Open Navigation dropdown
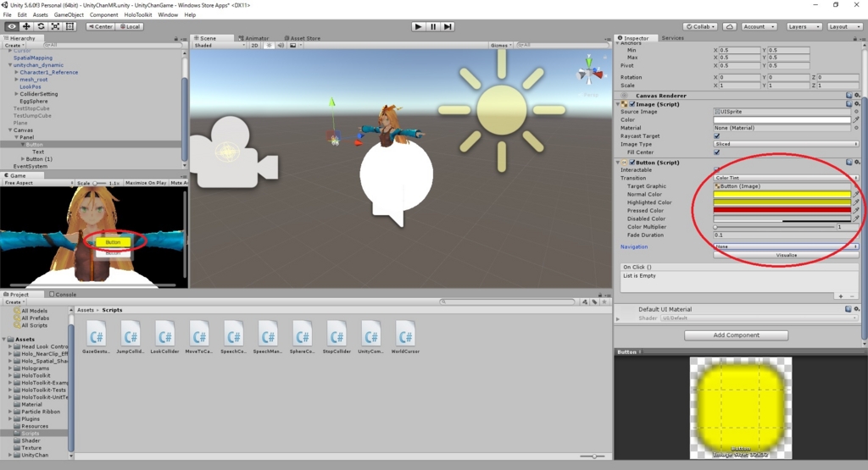This screenshot has width=868, height=470. point(786,246)
